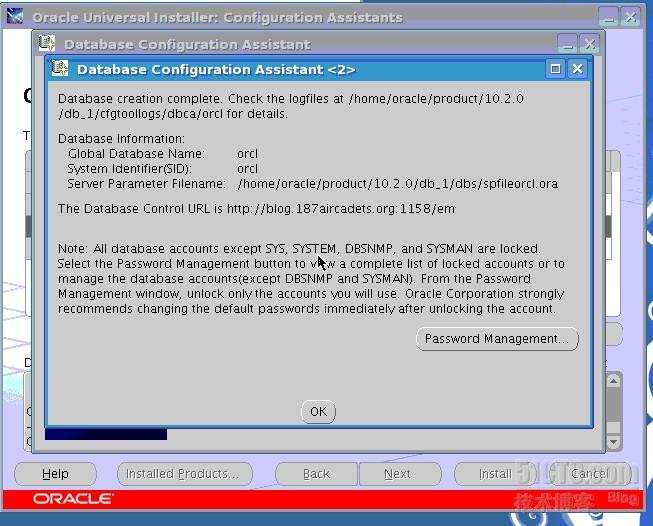Click the dark progress bar below dialog
This screenshot has height=526, width=653.
(106, 434)
